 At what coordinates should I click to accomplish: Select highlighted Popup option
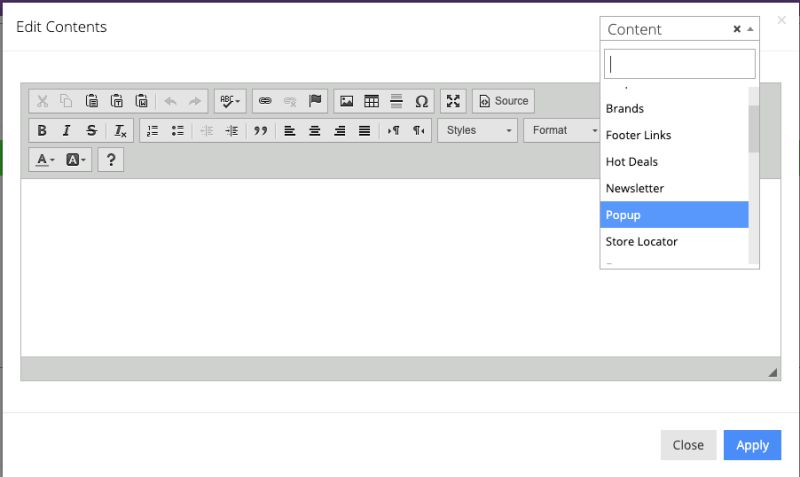pyautogui.click(x=674, y=215)
